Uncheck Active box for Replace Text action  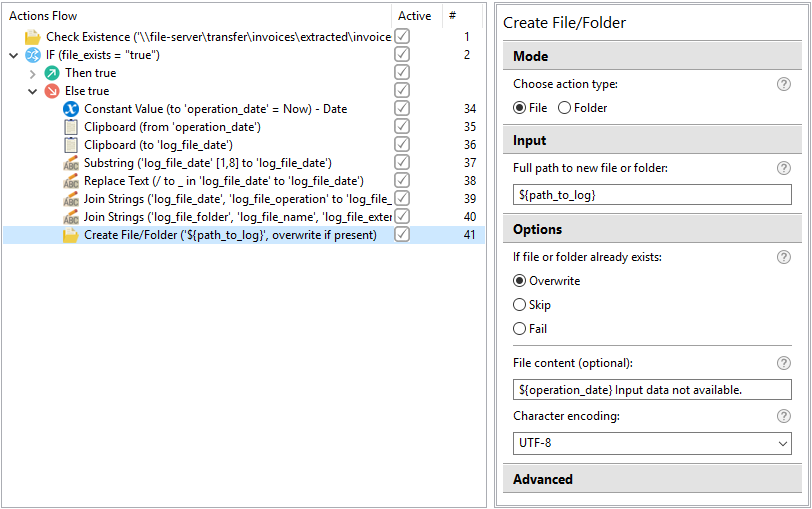tap(402, 180)
